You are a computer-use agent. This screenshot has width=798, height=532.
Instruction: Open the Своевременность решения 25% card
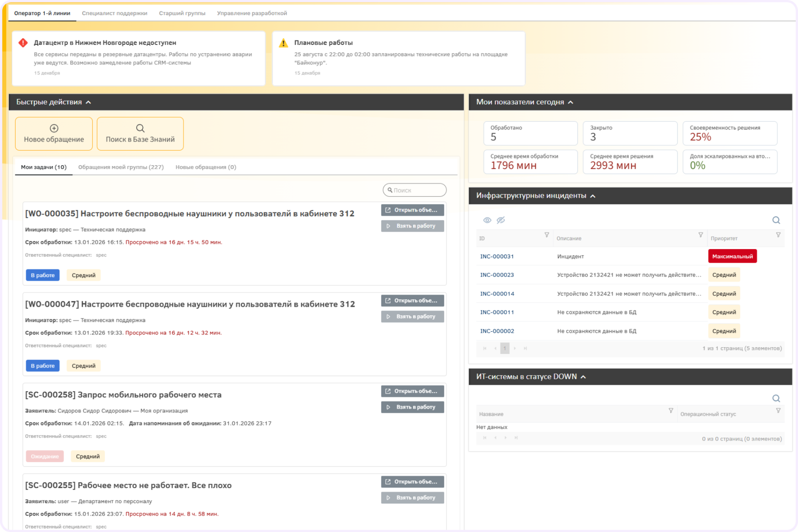click(730, 133)
